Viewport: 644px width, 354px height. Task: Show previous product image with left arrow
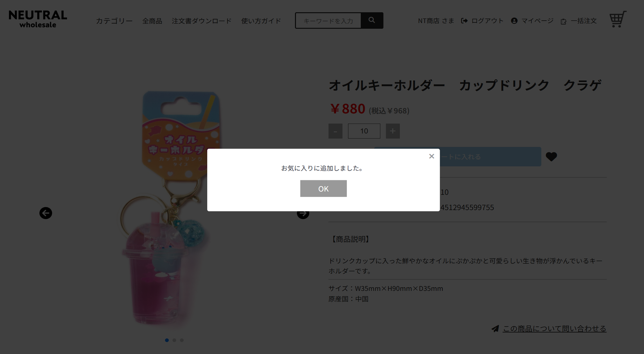click(x=46, y=213)
